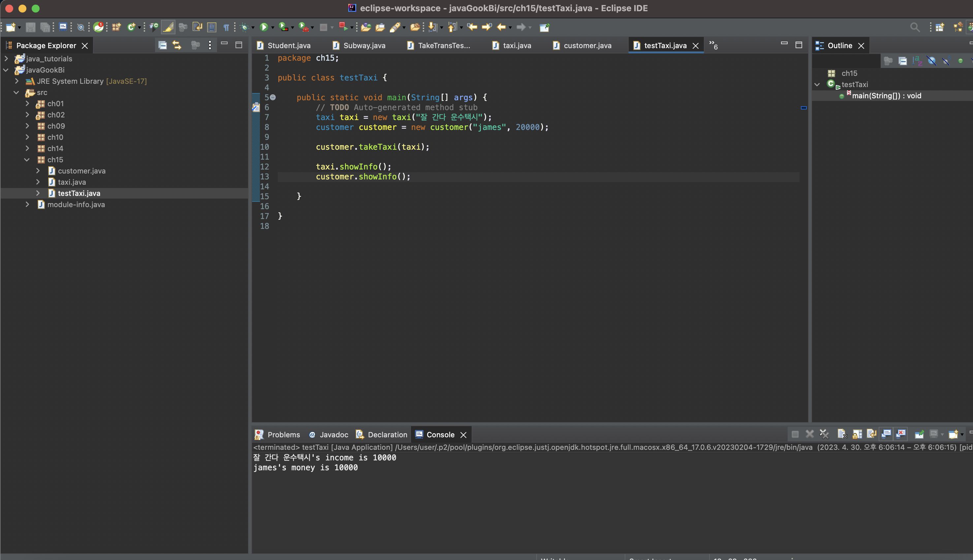Run the program with the green play button
Screen dimensions: 973x560
click(x=264, y=27)
